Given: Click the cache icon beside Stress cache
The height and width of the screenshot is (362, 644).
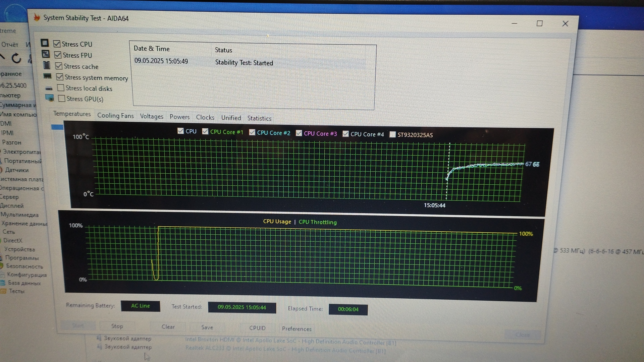Looking at the screenshot, I should coord(47,65).
